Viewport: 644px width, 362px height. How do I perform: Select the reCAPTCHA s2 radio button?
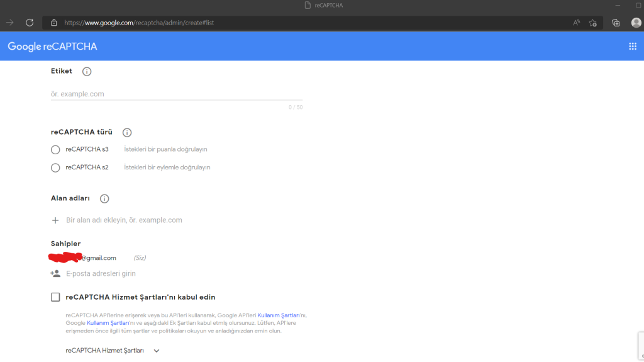[55, 167]
